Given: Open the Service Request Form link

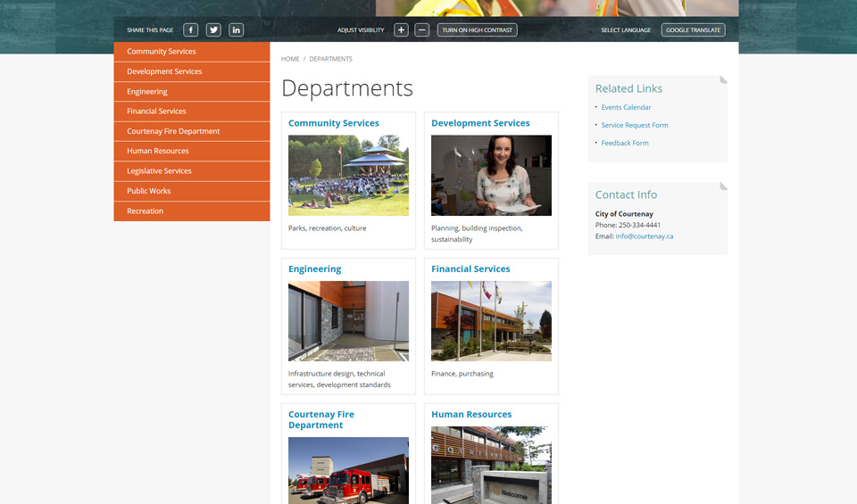Looking at the screenshot, I should 634,126.
